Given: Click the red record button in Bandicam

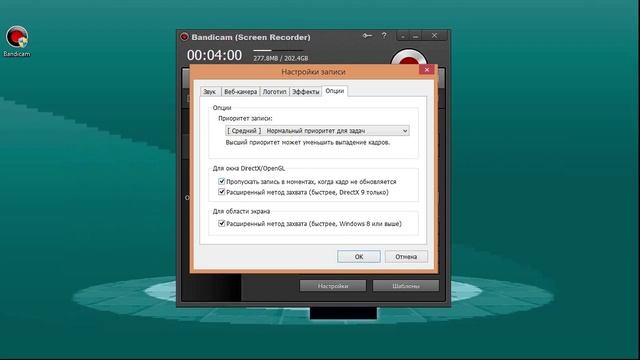Looking at the screenshot, I should click(409, 57).
